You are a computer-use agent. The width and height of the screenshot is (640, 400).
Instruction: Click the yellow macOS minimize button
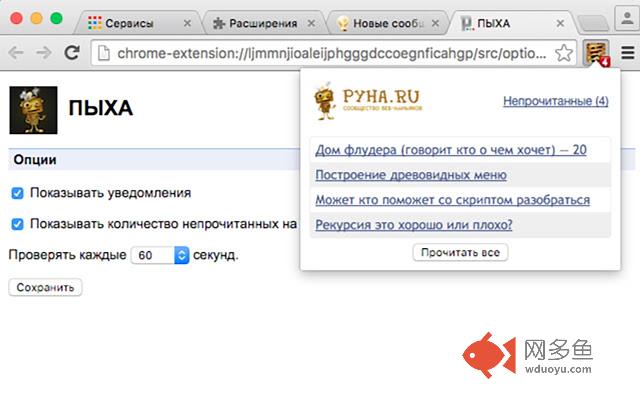36,18
